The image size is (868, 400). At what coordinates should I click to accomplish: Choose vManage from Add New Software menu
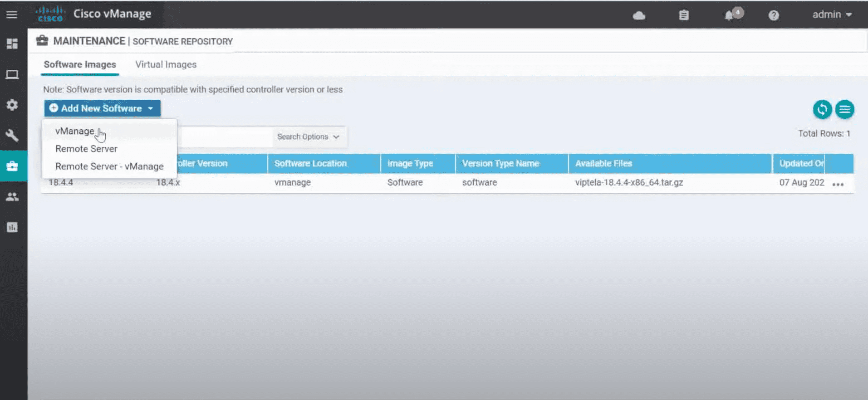[x=75, y=131]
